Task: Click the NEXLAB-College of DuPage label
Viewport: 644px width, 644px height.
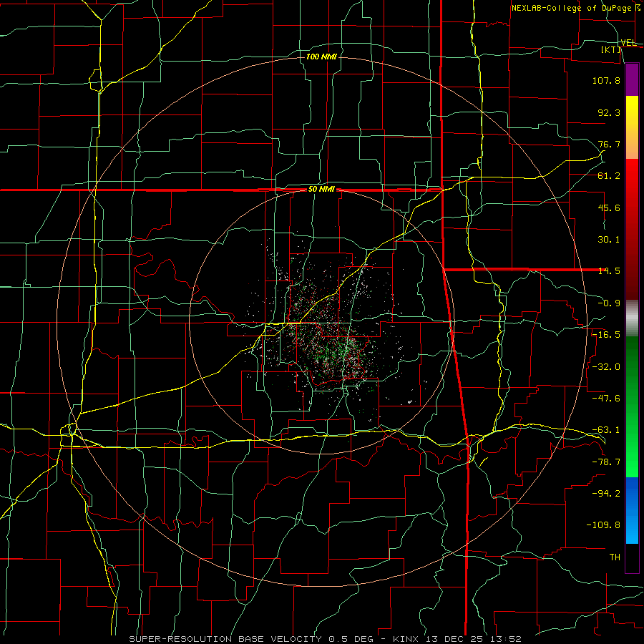Action: [571, 8]
